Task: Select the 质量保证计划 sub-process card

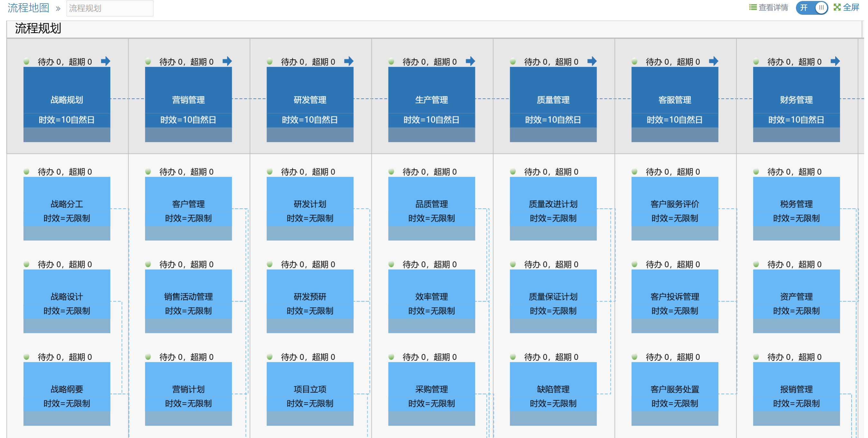Action: pyautogui.click(x=553, y=301)
